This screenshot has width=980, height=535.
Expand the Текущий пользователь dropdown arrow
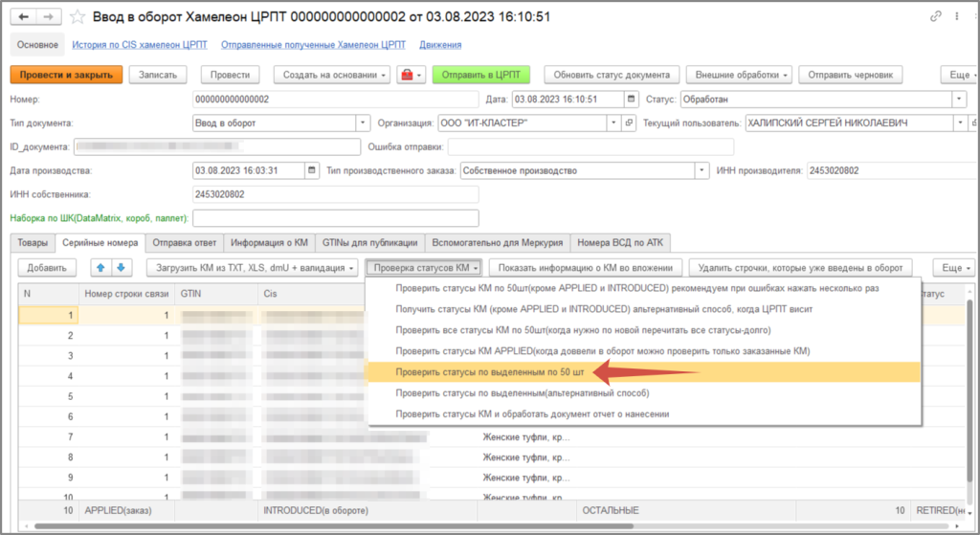[960, 123]
